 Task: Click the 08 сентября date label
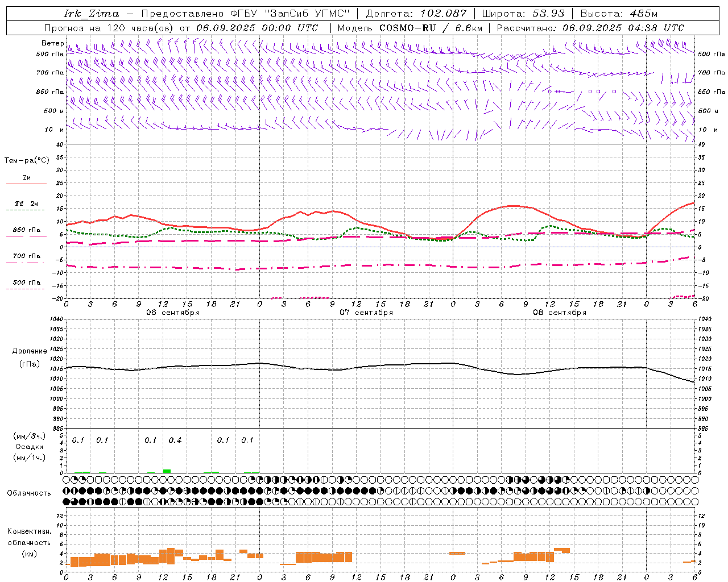560,313
